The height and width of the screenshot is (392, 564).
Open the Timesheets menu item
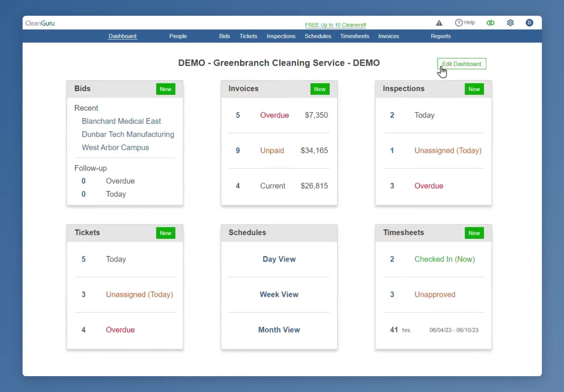[x=355, y=36]
